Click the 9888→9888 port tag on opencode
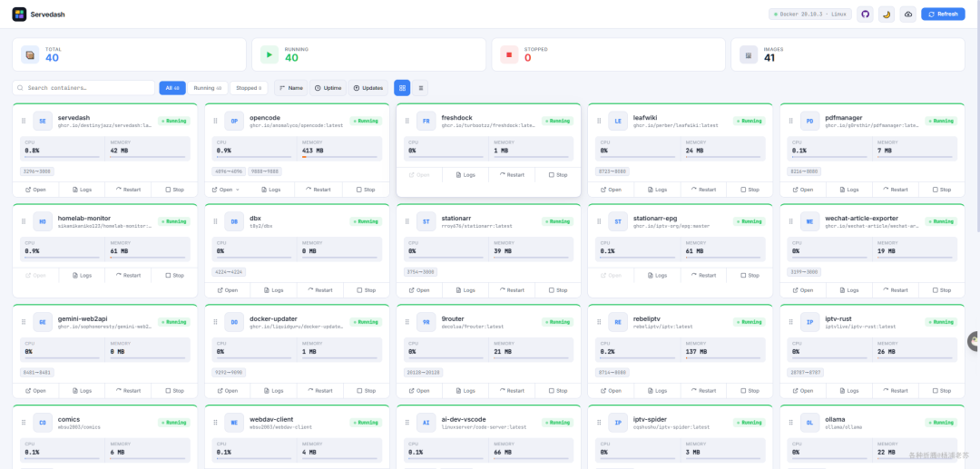The image size is (980, 469). [264, 171]
